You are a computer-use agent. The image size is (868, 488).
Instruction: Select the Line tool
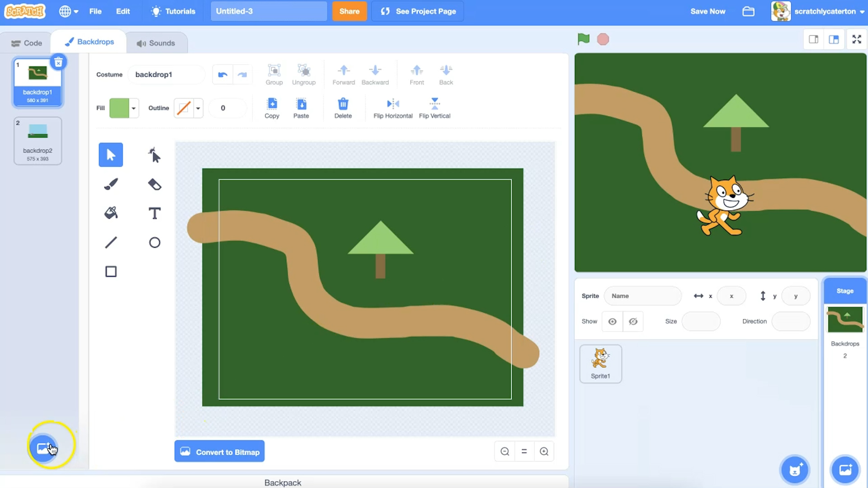pyautogui.click(x=111, y=242)
